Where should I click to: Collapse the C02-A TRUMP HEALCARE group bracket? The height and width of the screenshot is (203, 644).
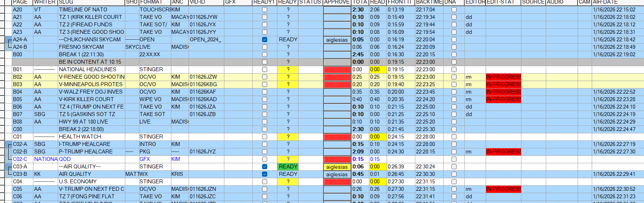coord(9,144)
